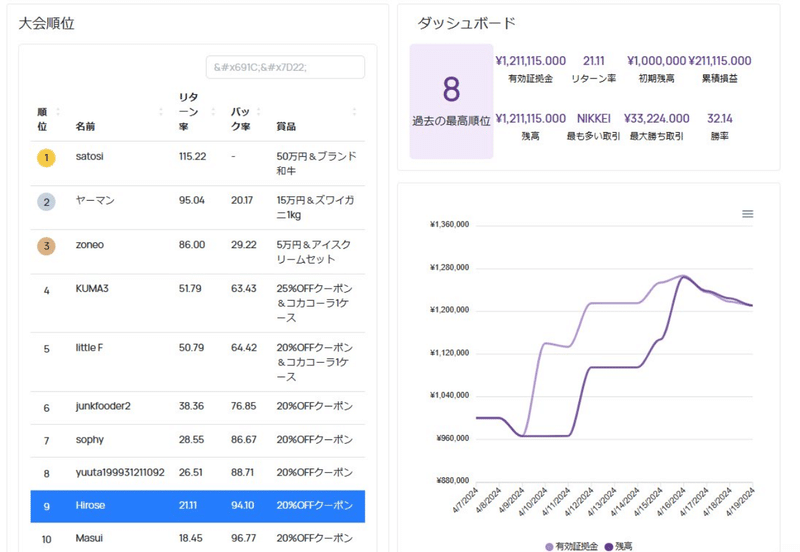Select the Masui row name
Image resolution: width=800 pixels, height=552 pixels.
point(89,538)
